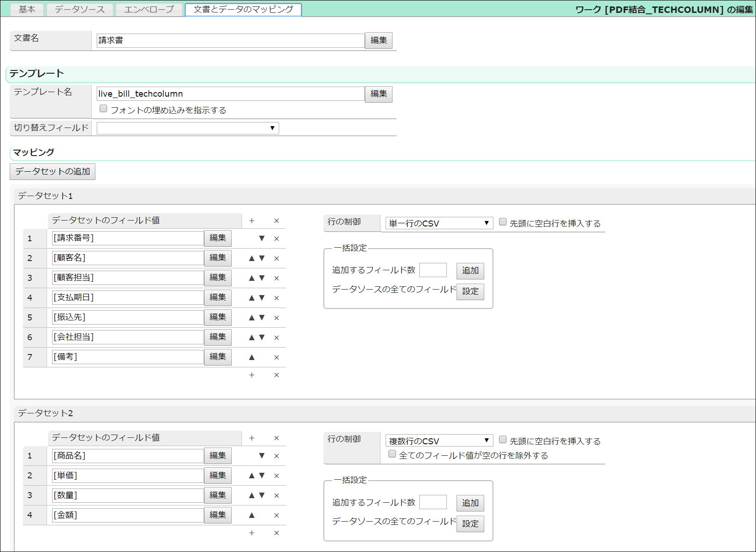The image size is (756, 552).
Task: Open the 切り替えフィールド dropdown
Action: point(188,128)
